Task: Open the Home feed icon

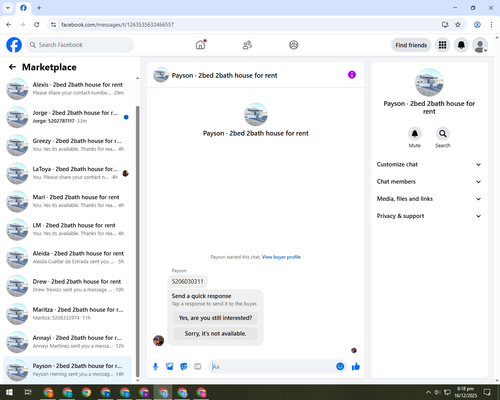Action: [200, 45]
